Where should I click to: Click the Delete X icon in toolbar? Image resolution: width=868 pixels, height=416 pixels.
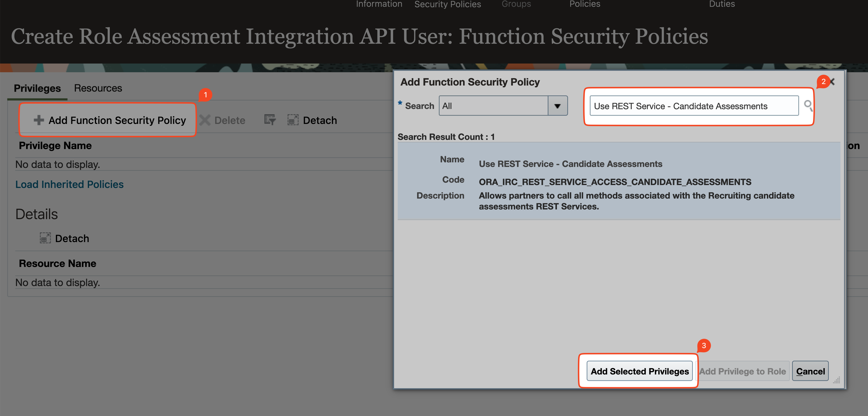pos(205,120)
